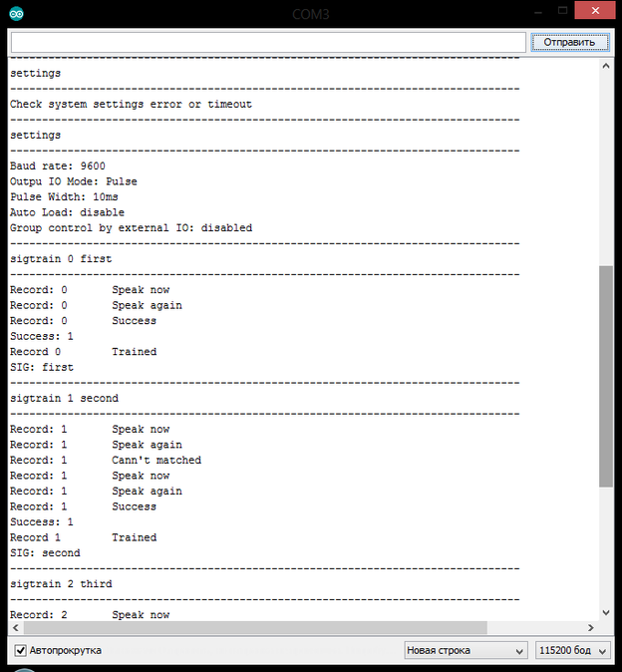Viewport: 622px width, 672px height.
Task: Click the horizontal scrollbar right arrow
Action: [591, 628]
